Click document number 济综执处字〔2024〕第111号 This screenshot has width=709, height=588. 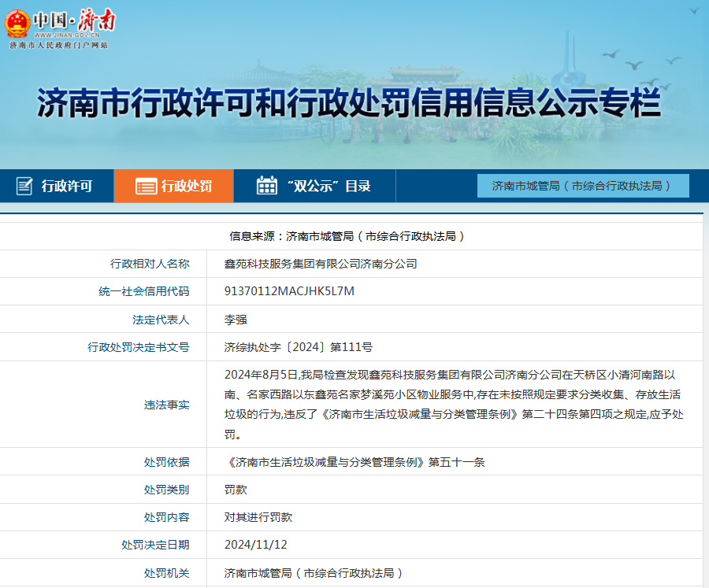(x=299, y=347)
